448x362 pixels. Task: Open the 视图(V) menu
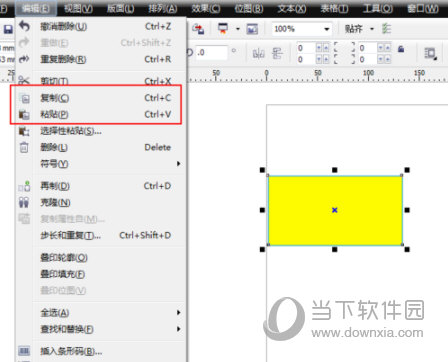pos(78,8)
